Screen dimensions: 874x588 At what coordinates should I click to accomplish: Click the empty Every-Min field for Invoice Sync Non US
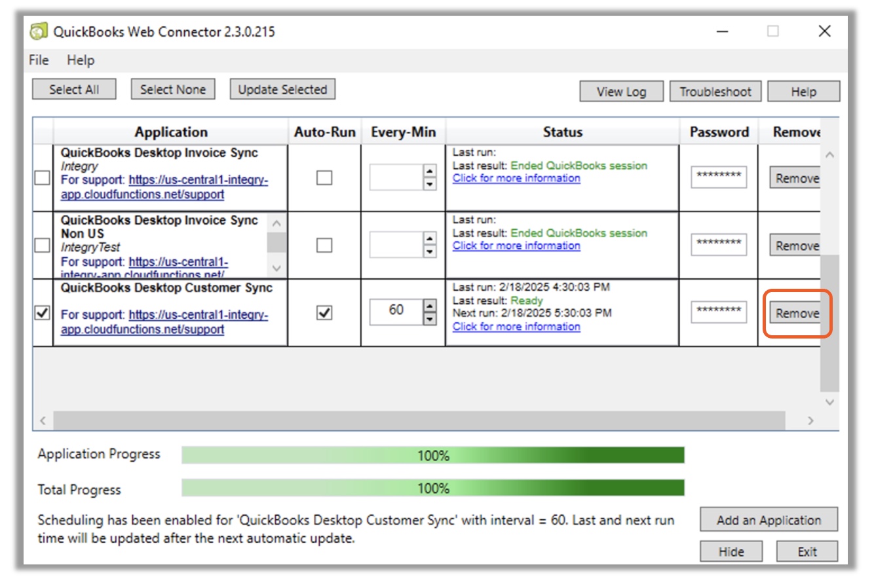pos(396,245)
